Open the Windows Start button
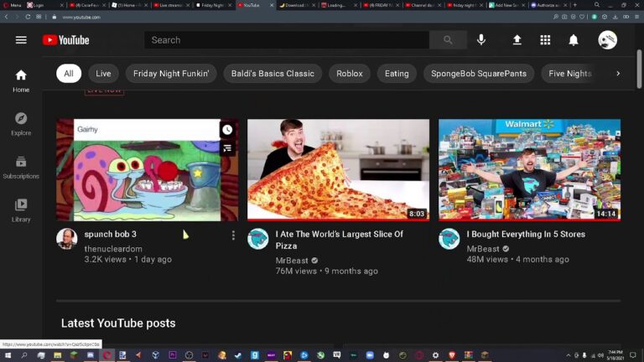 8,355
